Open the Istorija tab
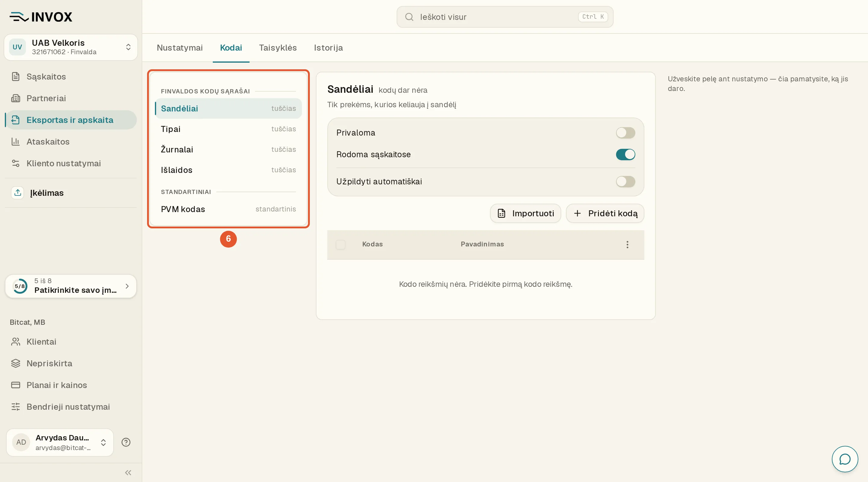This screenshot has height=482, width=868. pyautogui.click(x=328, y=48)
